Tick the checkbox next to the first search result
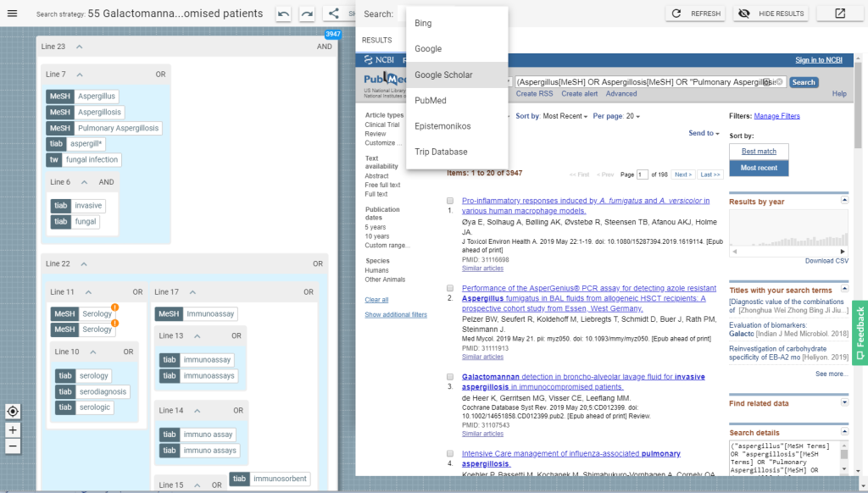This screenshot has width=868, height=493. click(449, 201)
